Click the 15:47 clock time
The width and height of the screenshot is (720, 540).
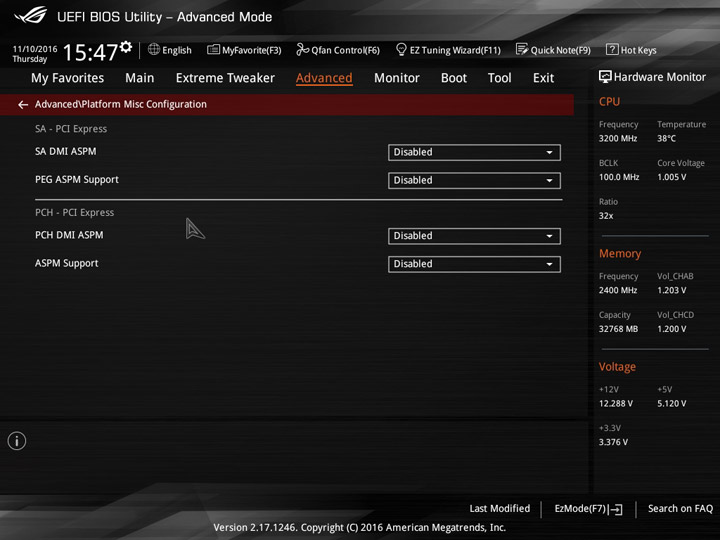pyautogui.click(x=90, y=52)
